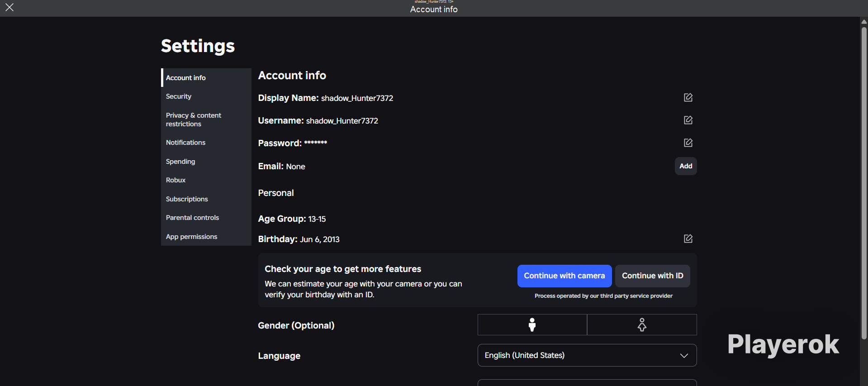
Task: Add an email address
Action: click(x=686, y=166)
